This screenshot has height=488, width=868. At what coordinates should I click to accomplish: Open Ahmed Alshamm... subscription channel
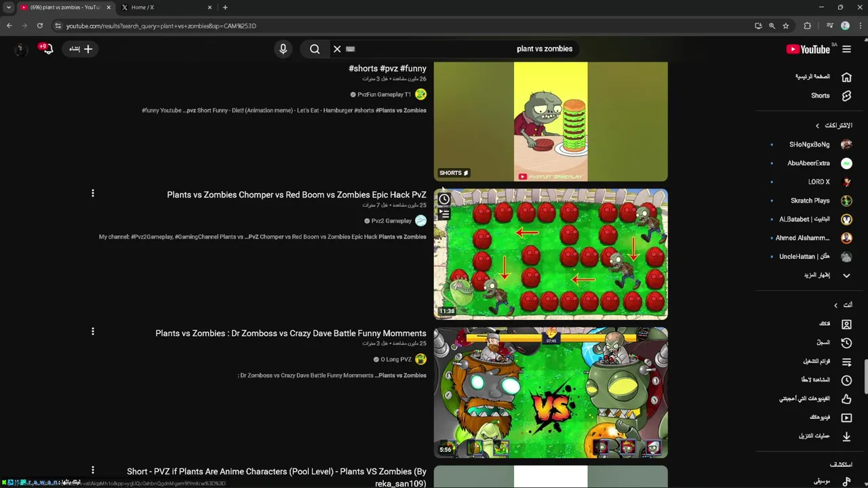[812, 238]
